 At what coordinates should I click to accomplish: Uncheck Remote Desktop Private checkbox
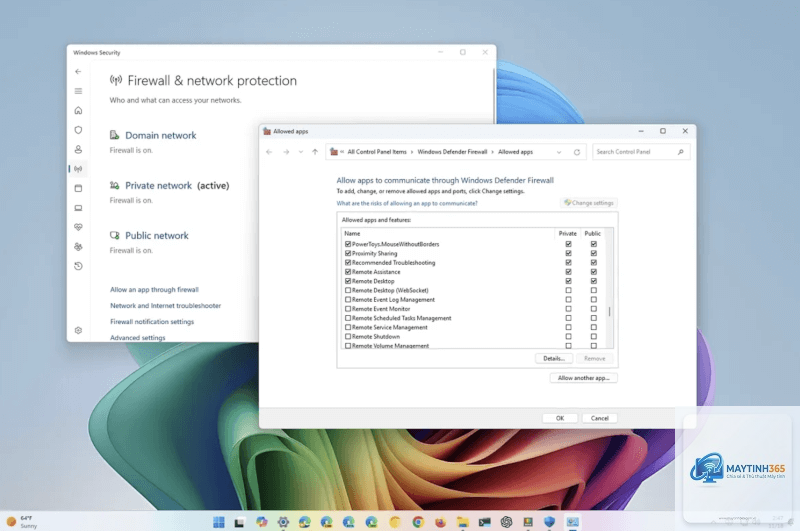coord(568,281)
